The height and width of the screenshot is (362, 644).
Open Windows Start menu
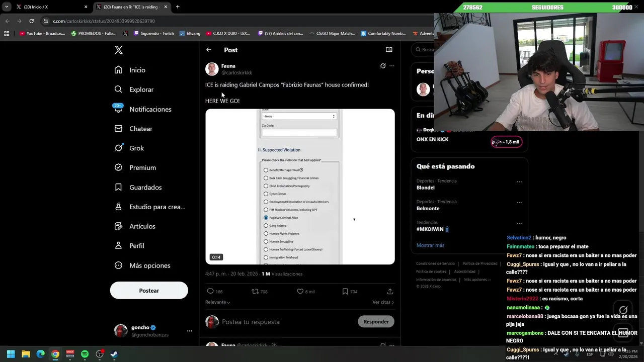11,354
